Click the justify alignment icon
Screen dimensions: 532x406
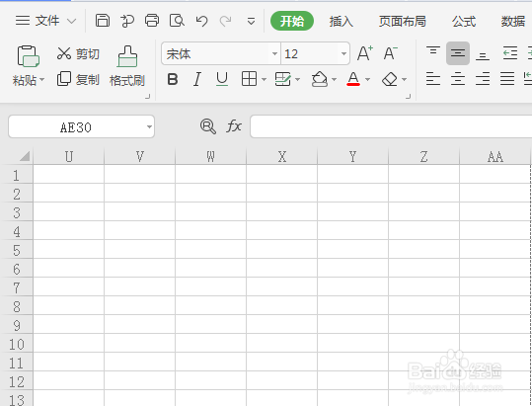point(507,79)
